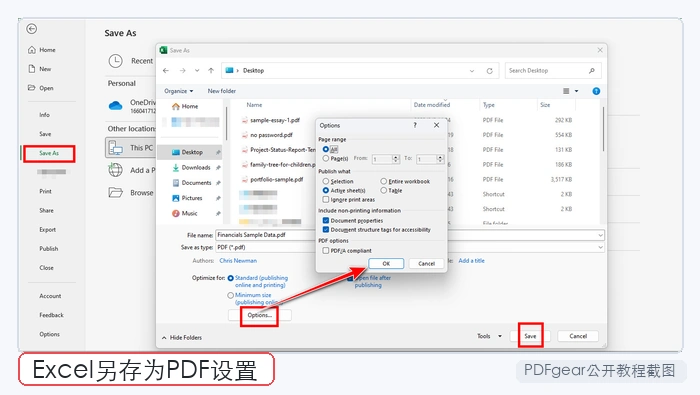Open Info in backstage sidebar

pyautogui.click(x=44, y=115)
